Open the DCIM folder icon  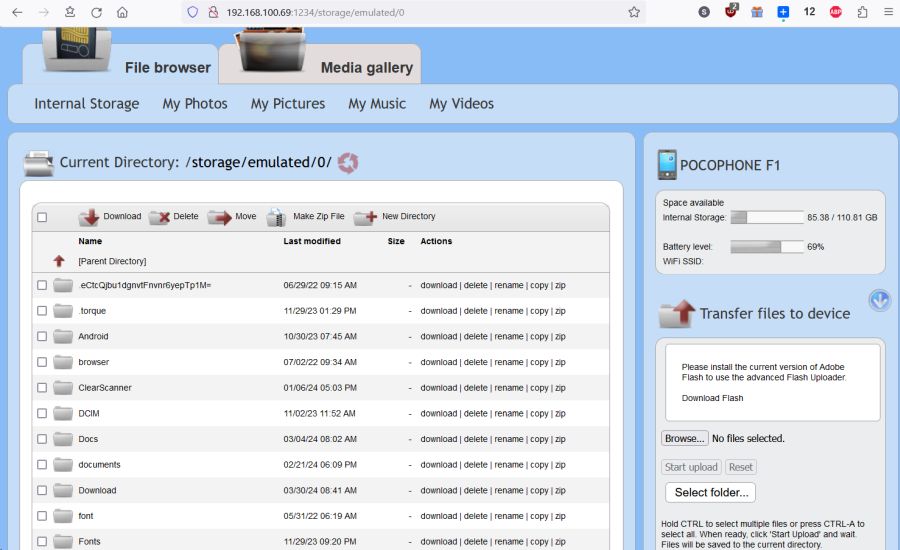click(63, 413)
